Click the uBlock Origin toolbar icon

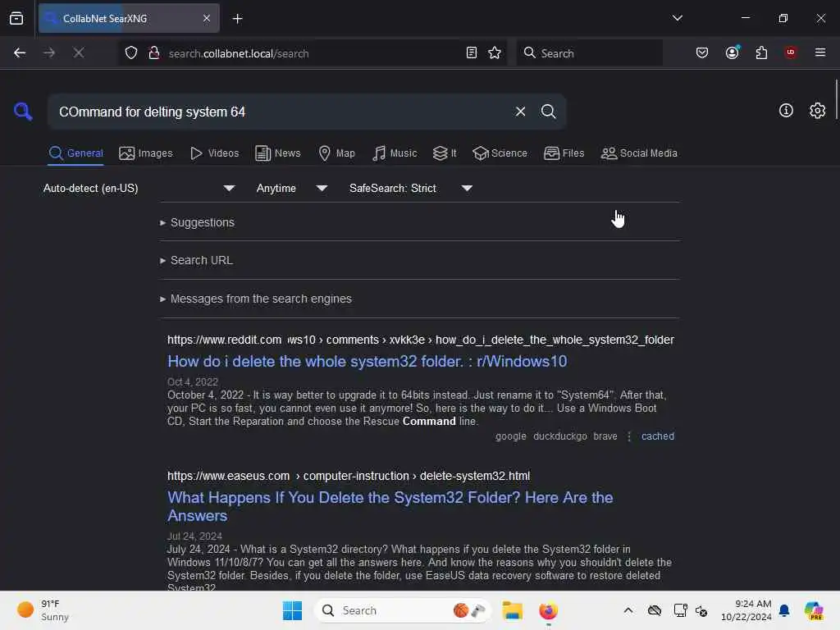[790, 52]
